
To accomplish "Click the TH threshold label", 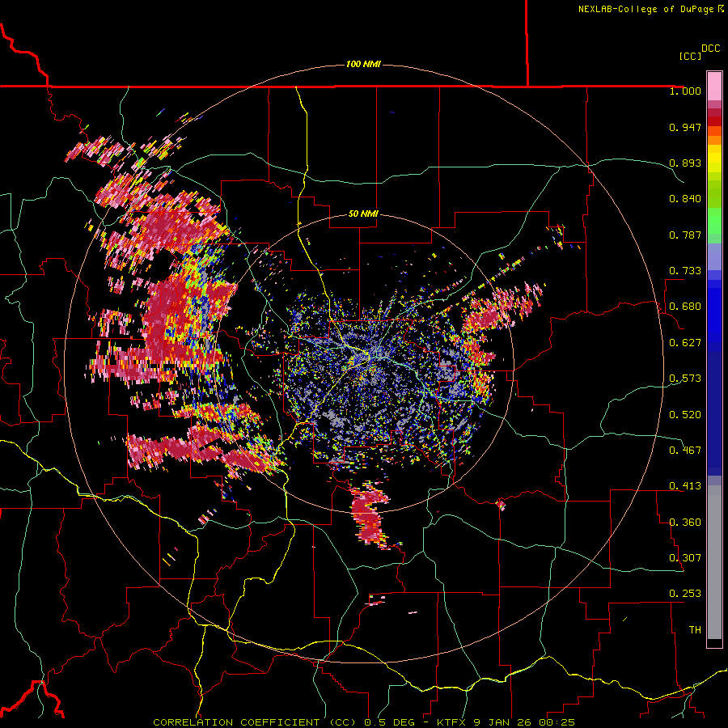I will tap(695, 630).
